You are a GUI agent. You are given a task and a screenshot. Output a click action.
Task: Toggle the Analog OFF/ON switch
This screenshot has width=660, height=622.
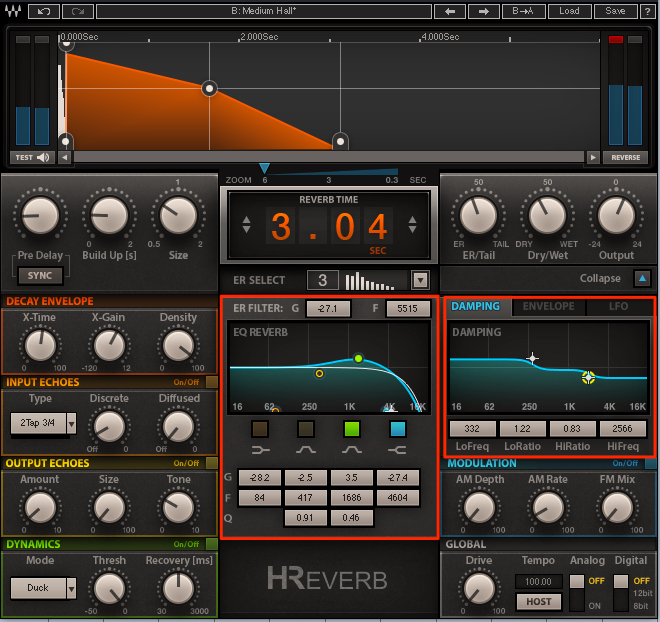coord(577,593)
